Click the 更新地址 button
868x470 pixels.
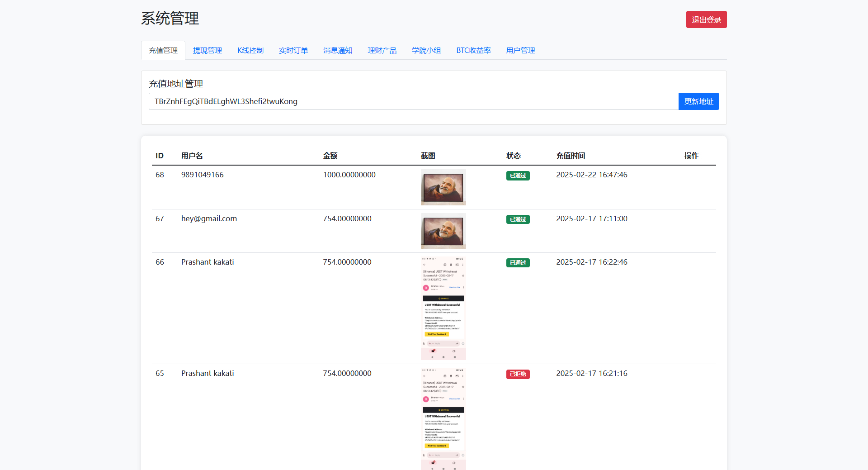pos(698,101)
